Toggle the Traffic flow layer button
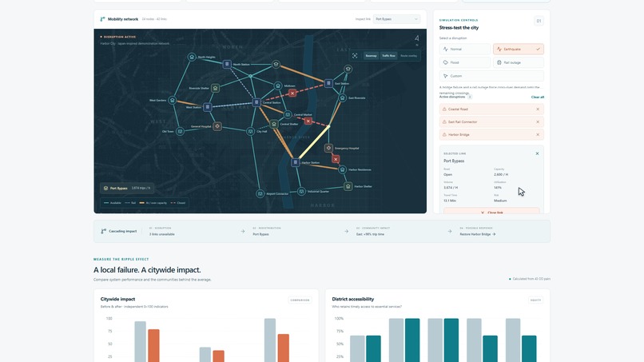The height and width of the screenshot is (362, 644). tap(388, 55)
